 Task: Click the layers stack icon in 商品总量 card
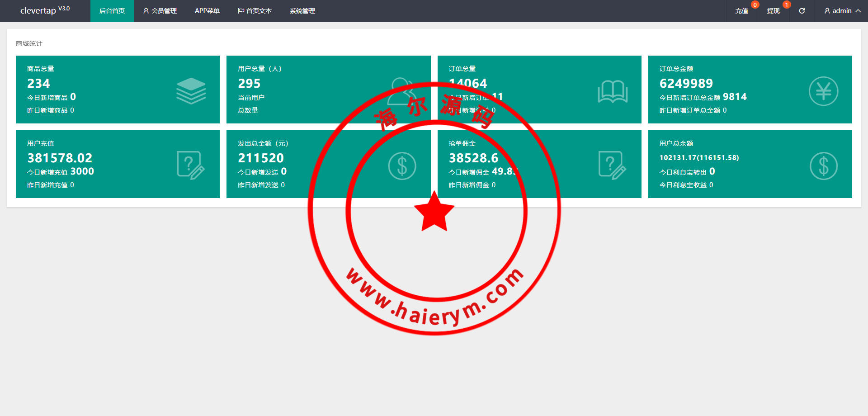tap(191, 91)
